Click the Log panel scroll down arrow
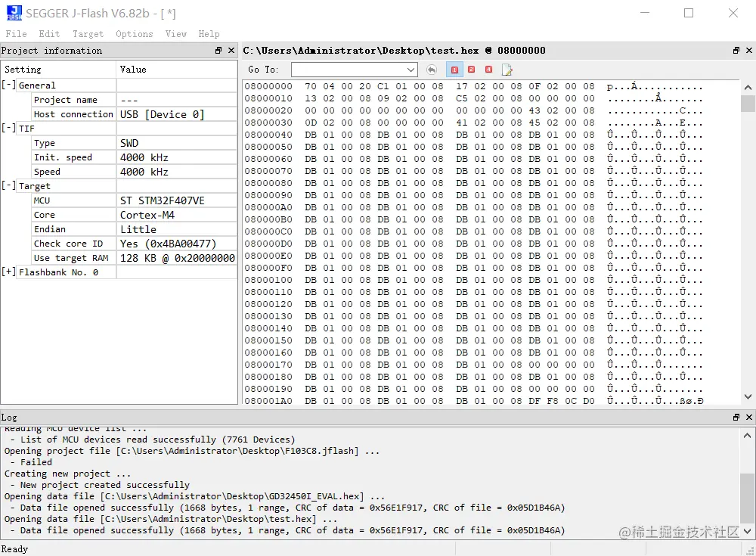 pos(748,531)
